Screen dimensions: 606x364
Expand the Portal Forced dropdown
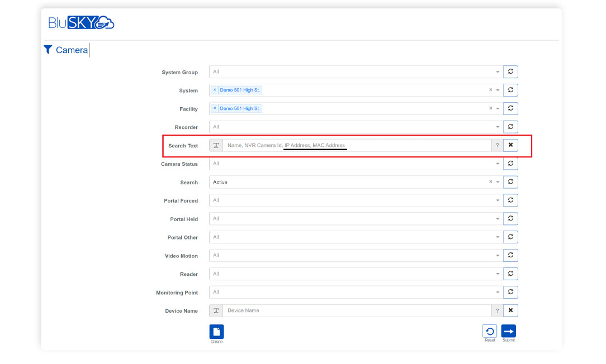click(x=498, y=200)
